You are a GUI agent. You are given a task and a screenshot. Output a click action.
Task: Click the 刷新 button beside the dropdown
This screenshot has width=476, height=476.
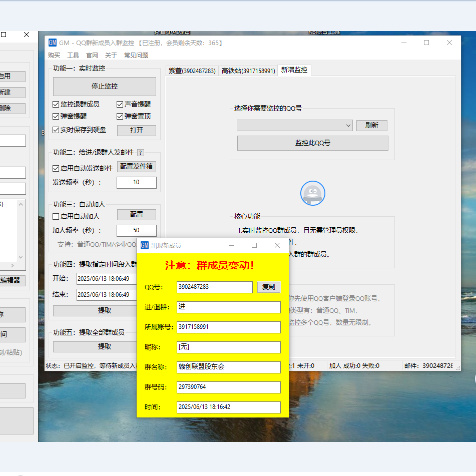point(372,126)
